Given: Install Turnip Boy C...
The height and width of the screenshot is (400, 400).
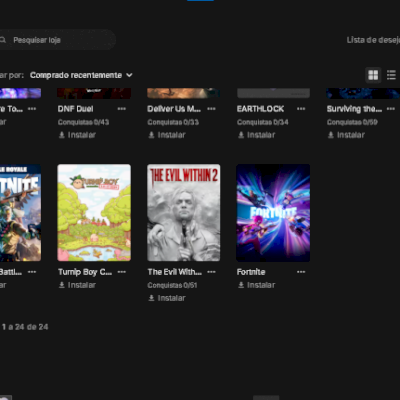Looking at the screenshot, I should pos(77,285).
